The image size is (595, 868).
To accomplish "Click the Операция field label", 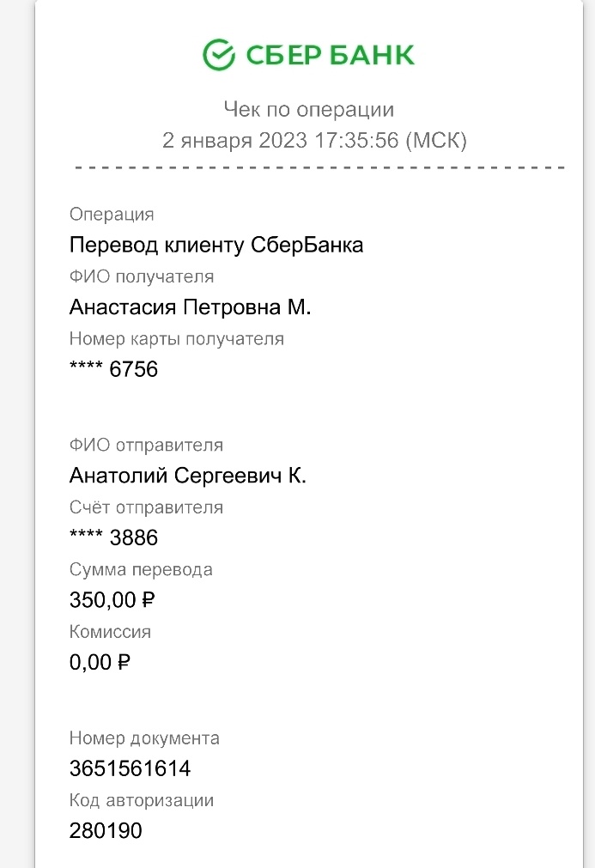I will coord(112,215).
